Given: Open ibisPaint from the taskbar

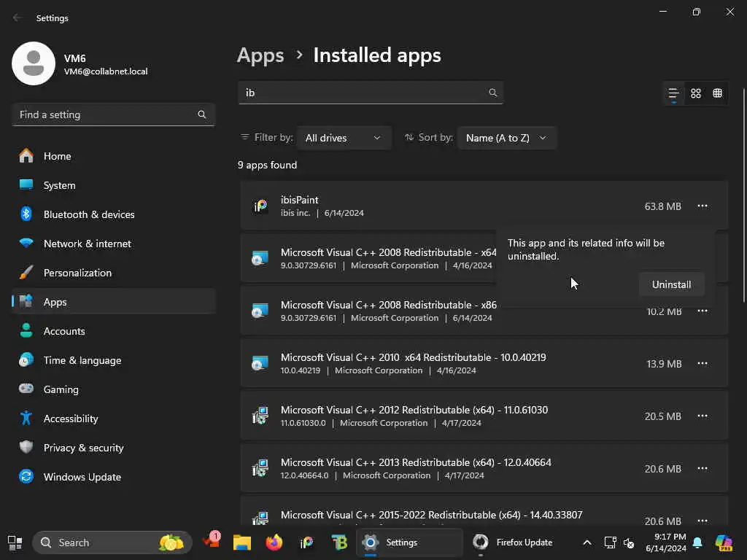Looking at the screenshot, I should click(306, 542).
